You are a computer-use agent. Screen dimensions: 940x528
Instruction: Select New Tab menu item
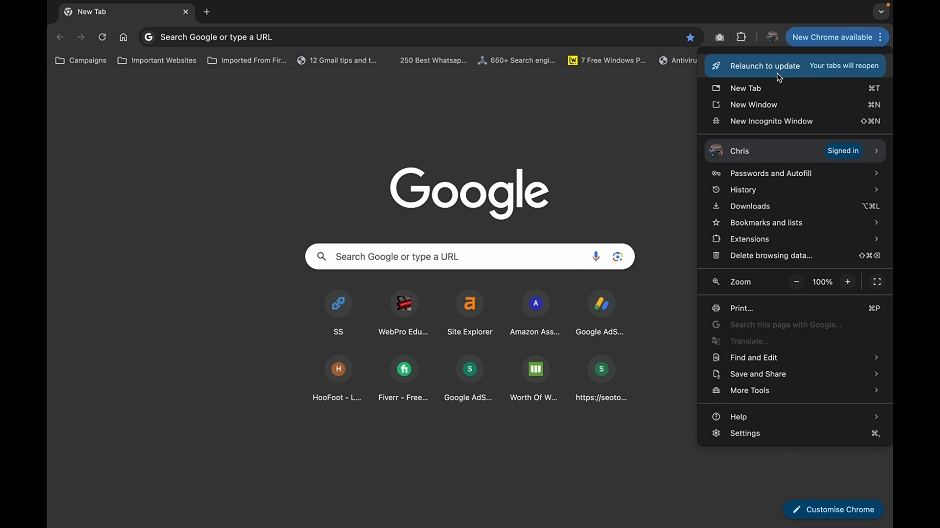click(x=795, y=88)
